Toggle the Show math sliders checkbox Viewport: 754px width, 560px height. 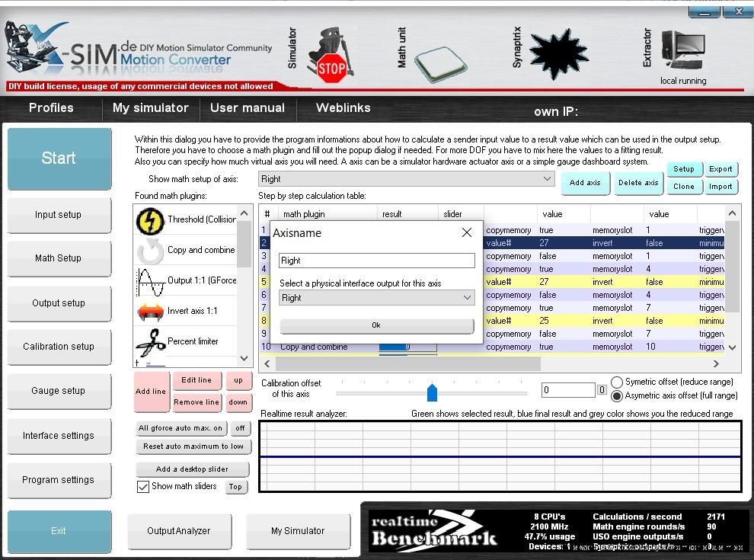[143, 487]
